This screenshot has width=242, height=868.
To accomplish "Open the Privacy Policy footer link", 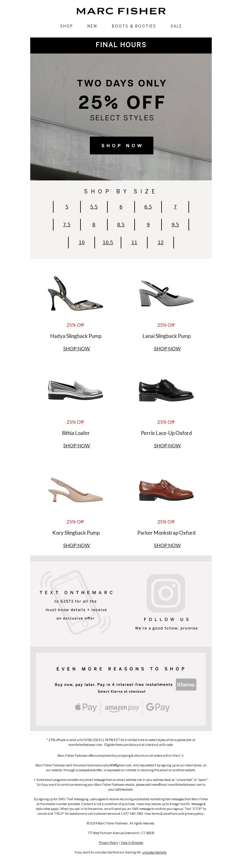I will (108, 842).
